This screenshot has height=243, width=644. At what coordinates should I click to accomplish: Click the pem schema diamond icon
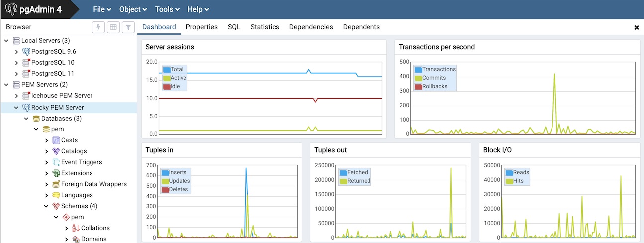[66, 217]
